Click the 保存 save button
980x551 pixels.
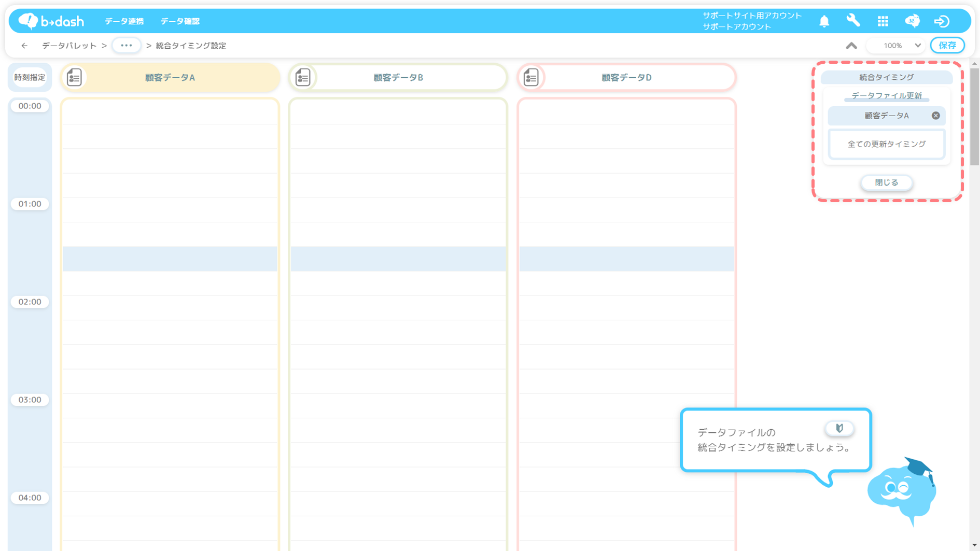coord(947,46)
